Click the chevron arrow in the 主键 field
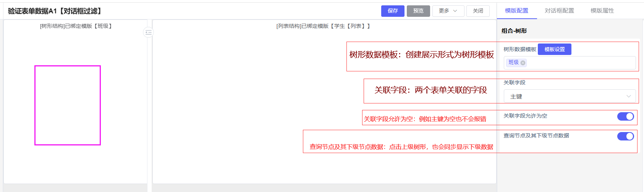 628,97
